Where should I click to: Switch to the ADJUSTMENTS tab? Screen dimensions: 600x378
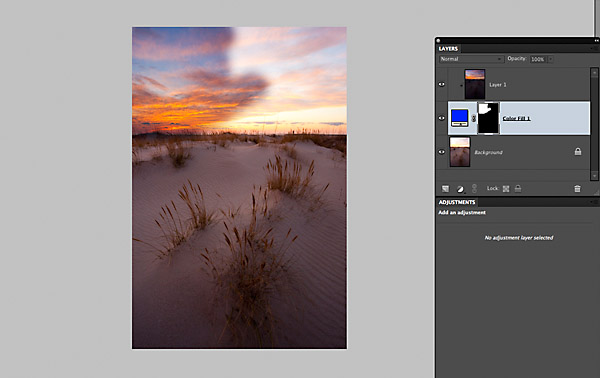tap(457, 202)
